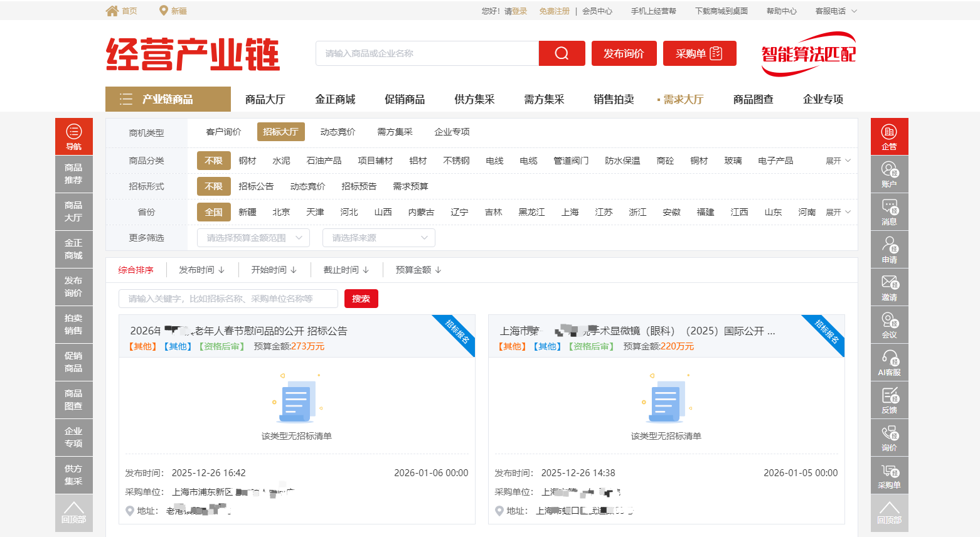
Task: Open the 请选择预算金额范围 dropdown
Action: (253, 238)
